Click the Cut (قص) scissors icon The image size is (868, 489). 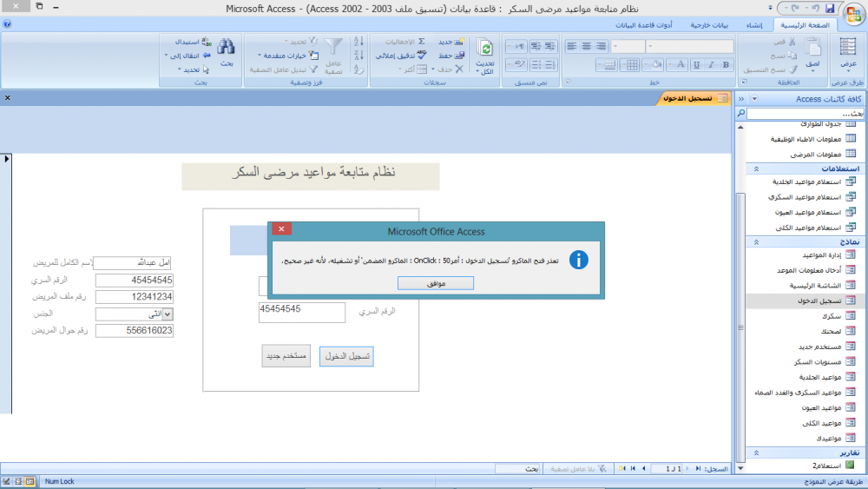click(792, 42)
